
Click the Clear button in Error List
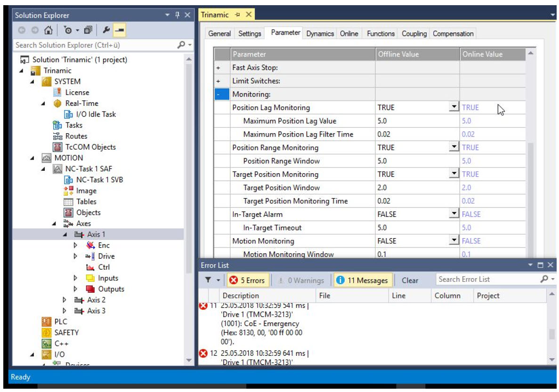click(410, 280)
